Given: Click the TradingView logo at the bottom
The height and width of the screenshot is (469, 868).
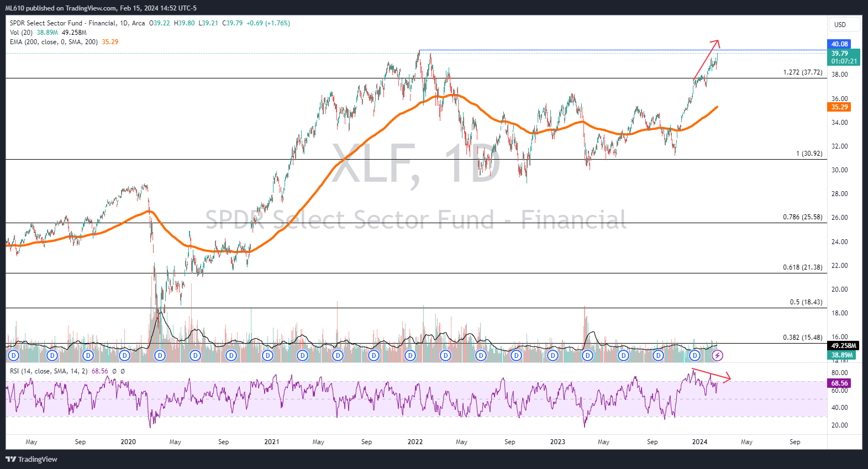Looking at the screenshot, I should 31,459.
